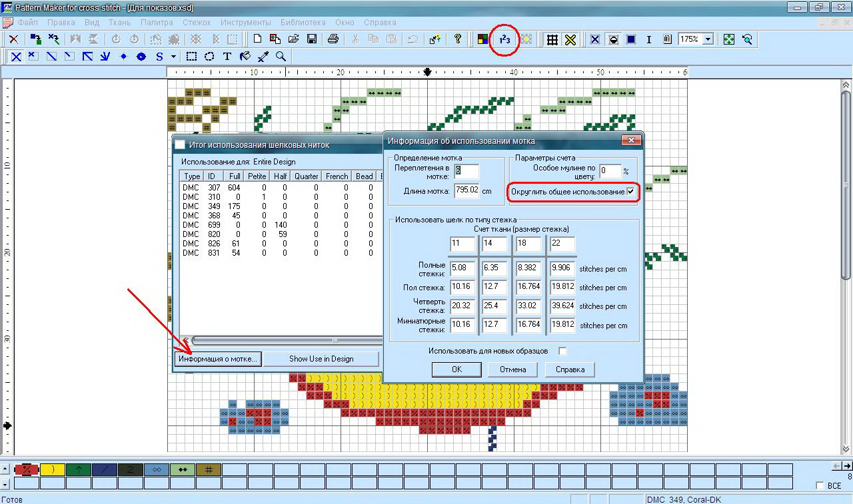This screenshot has height=504, width=853.
Task: Select the rectangular selection tool
Action: tap(191, 57)
